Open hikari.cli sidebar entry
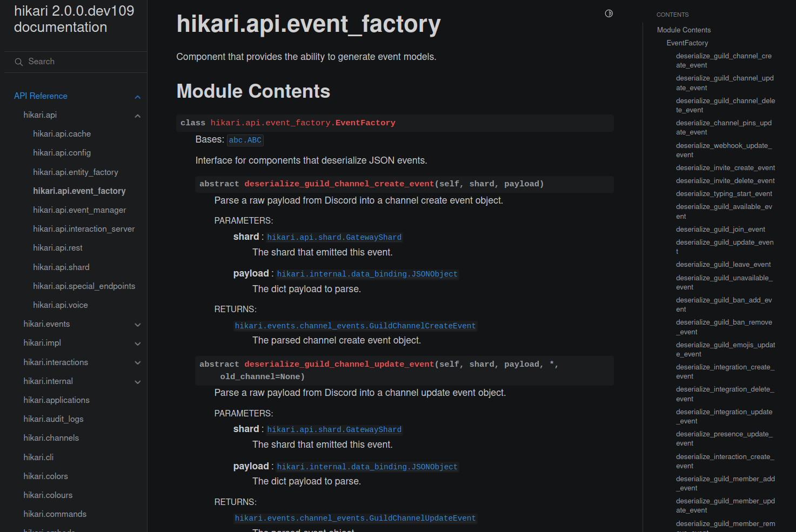The image size is (796, 532). click(38, 457)
